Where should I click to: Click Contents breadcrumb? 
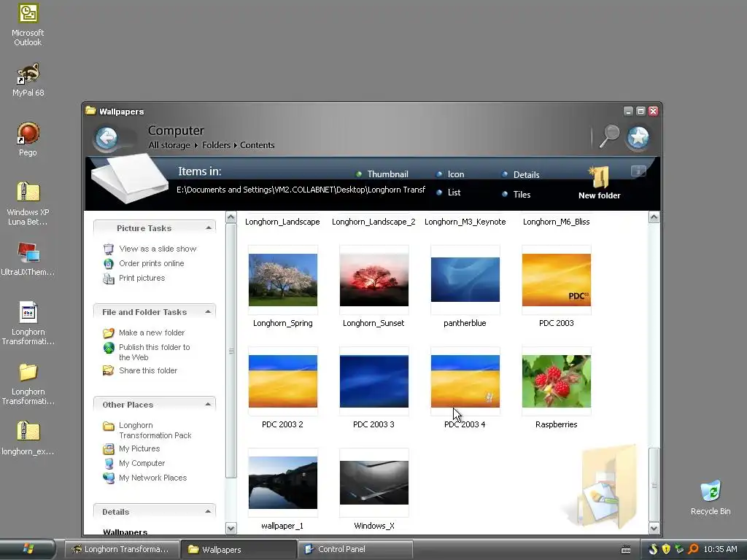pos(258,145)
